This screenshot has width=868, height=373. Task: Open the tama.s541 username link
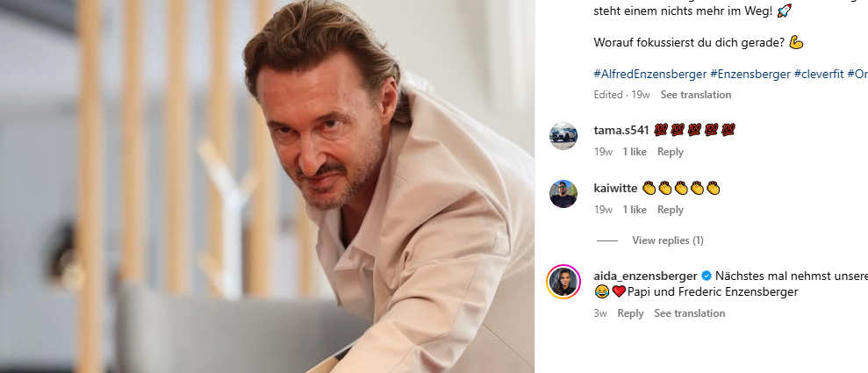pos(621,130)
